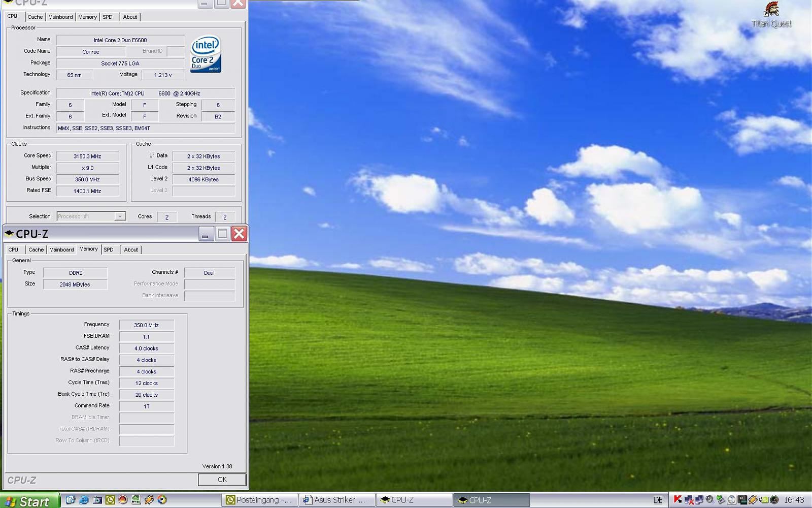This screenshot has height=508, width=812.
Task: Open Windows Media Player quick launch icon
Action: pyautogui.click(x=162, y=499)
